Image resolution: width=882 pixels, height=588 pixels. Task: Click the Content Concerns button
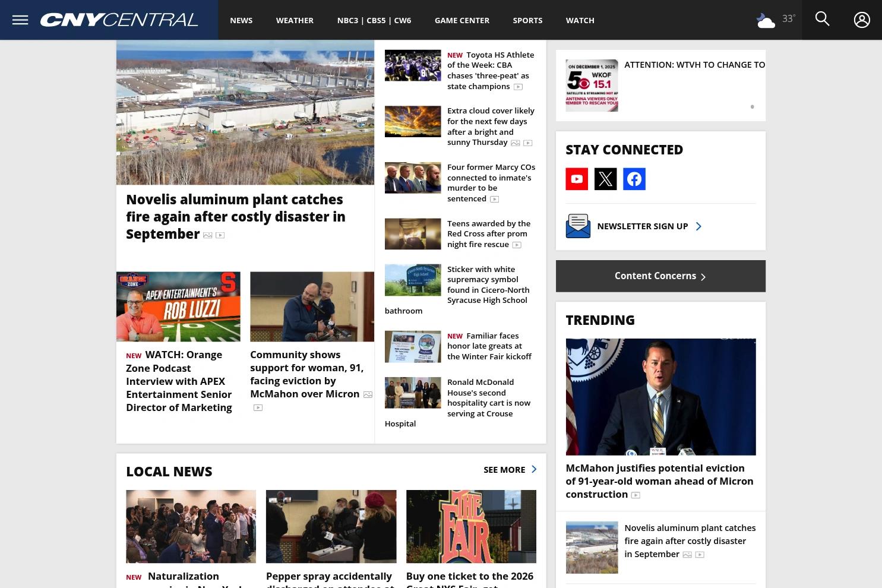click(x=660, y=276)
